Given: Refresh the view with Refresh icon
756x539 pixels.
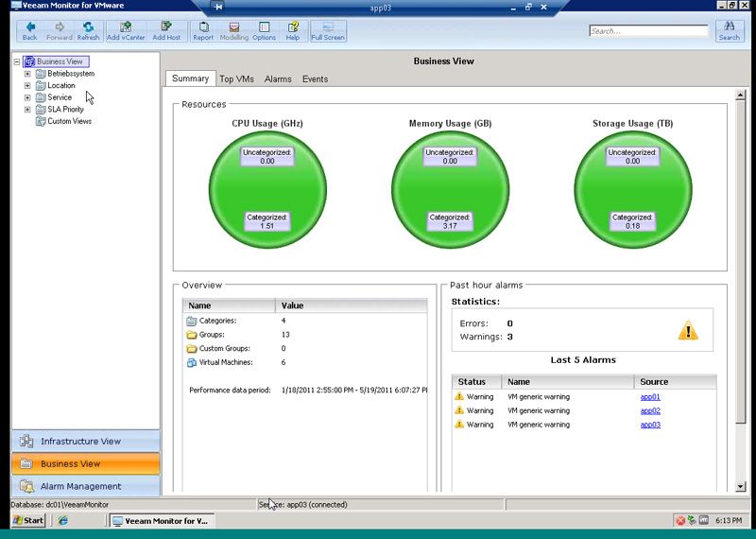Looking at the screenshot, I should tap(88, 31).
